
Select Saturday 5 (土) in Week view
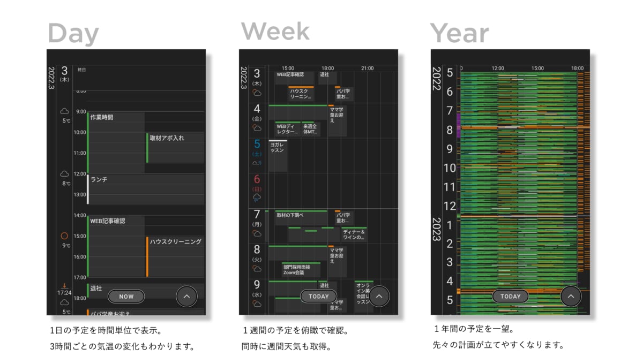pos(257,147)
